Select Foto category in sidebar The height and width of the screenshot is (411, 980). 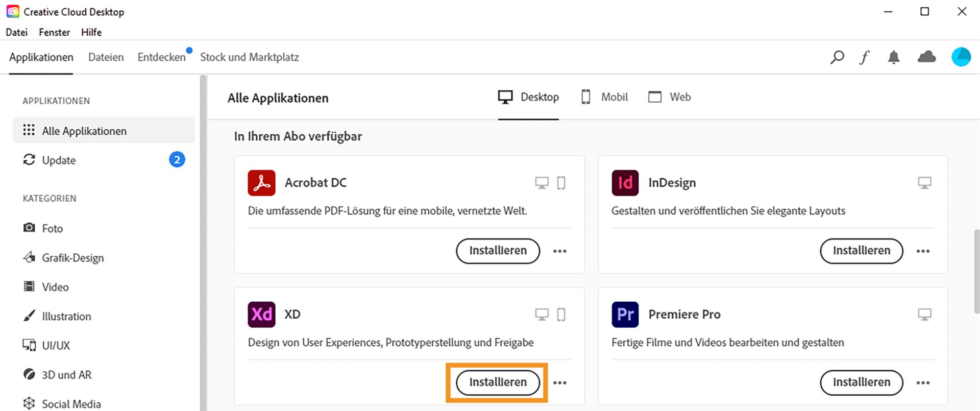pyautogui.click(x=104, y=228)
